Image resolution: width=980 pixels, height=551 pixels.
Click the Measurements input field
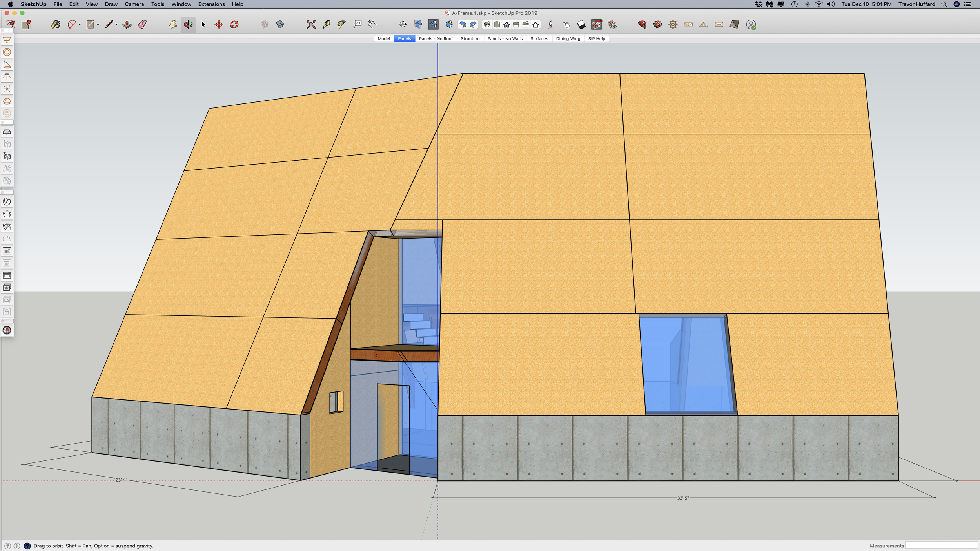point(941,546)
